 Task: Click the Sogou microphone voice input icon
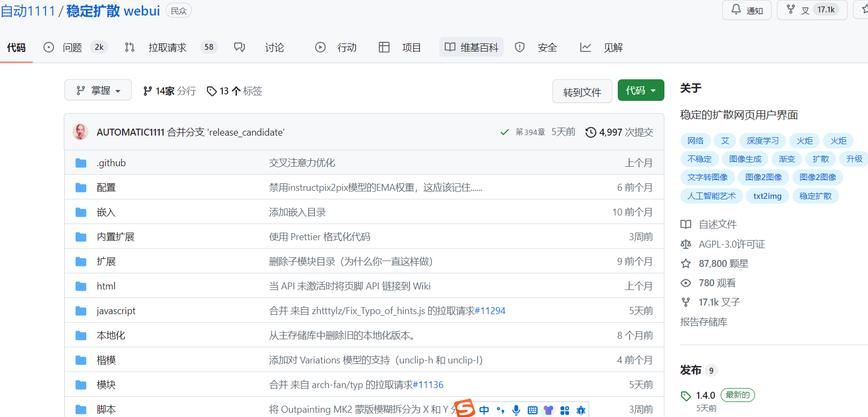coord(516,410)
